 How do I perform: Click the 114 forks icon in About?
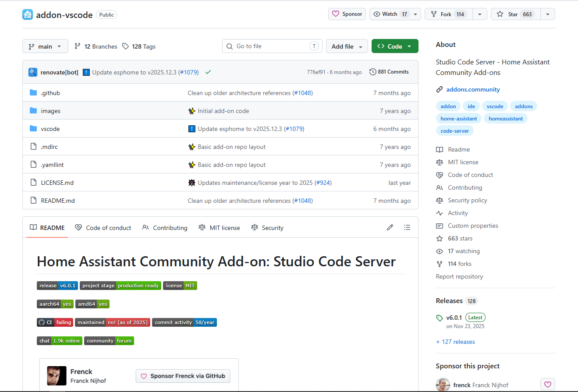click(x=440, y=264)
